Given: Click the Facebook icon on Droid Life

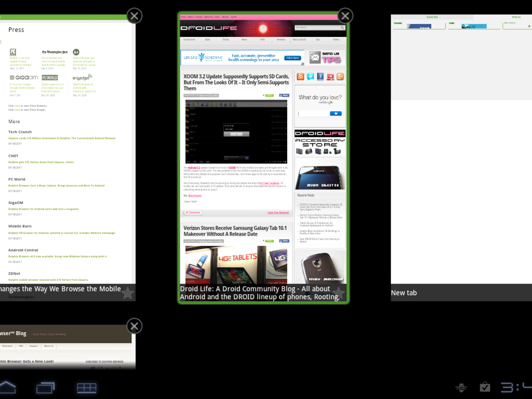Looking at the screenshot, I should click(x=320, y=77).
